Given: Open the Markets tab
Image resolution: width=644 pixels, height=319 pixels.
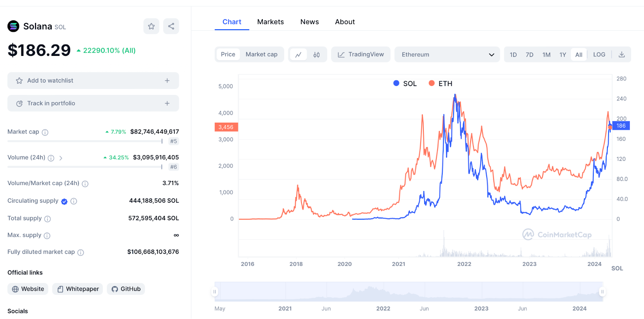Looking at the screenshot, I should (270, 22).
